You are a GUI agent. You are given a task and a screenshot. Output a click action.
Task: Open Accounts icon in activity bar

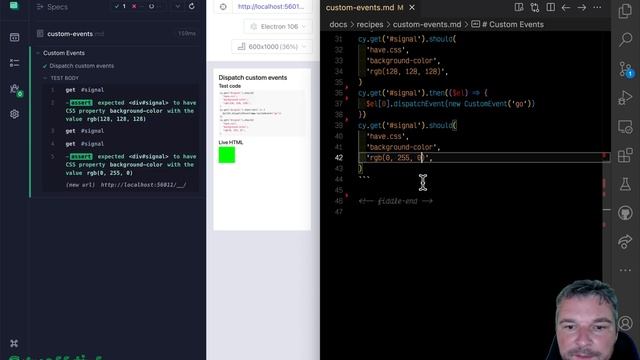[625, 323]
